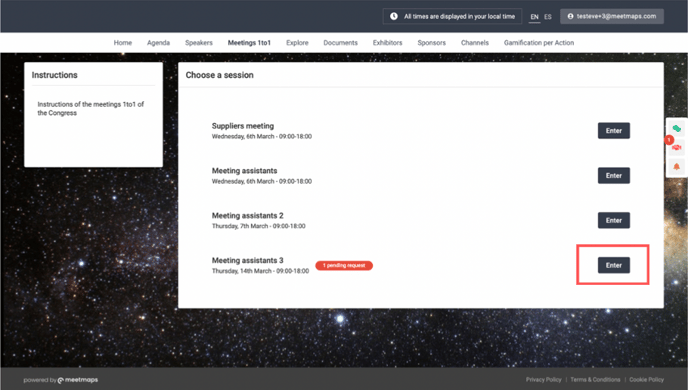Click the clock icon beside local time notice
688x390 pixels.
[394, 16]
